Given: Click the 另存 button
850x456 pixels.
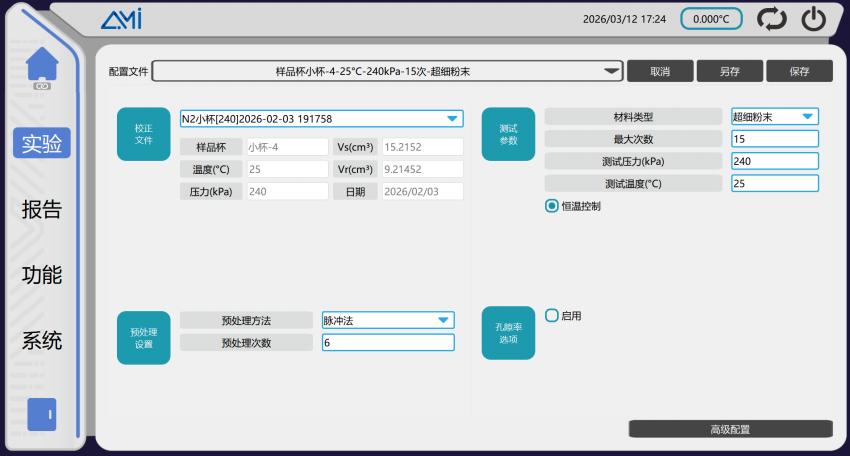Looking at the screenshot, I should pyautogui.click(x=730, y=71).
